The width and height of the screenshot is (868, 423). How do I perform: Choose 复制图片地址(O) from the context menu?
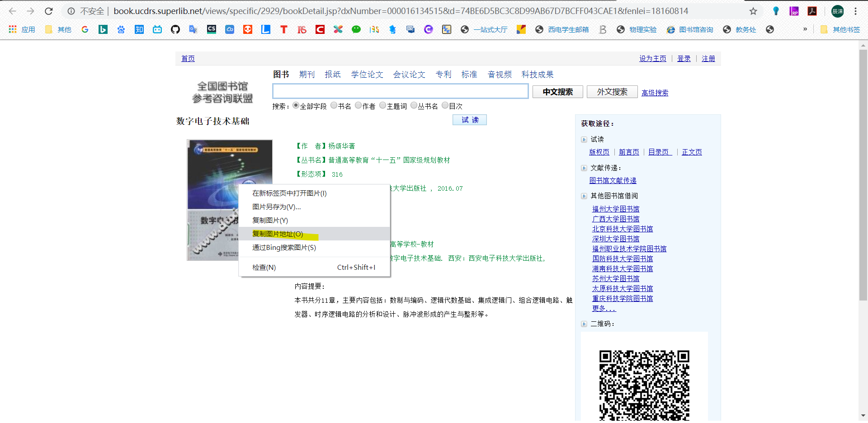(x=278, y=234)
